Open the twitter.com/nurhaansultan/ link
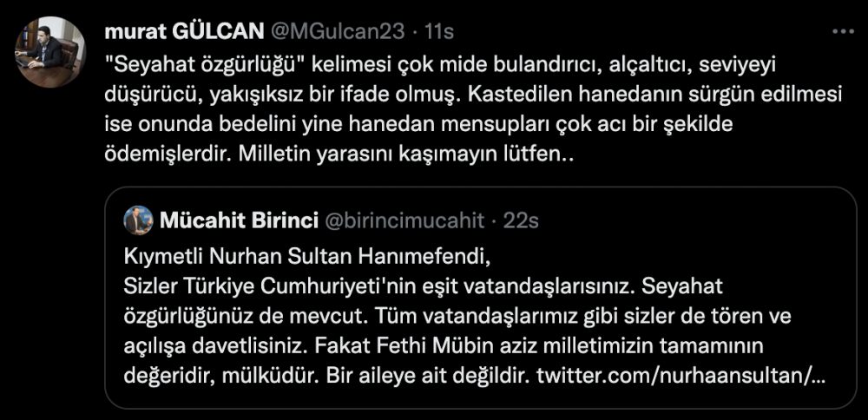The image size is (868, 420). 681,377
